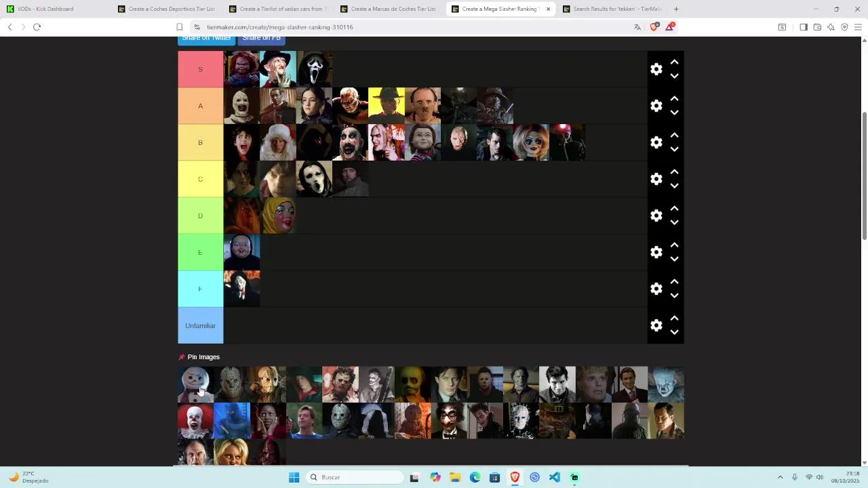Viewport: 868px width, 488px height.
Task: Toggle the browser sidebar panel
Action: click(804, 27)
